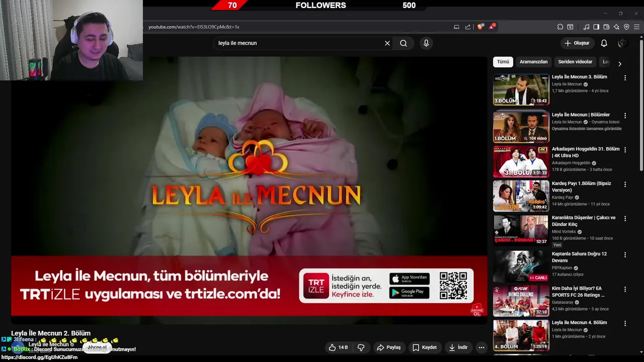Show more filter chips with the arrow
Viewport: 644px width, 362px height.
(620, 64)
